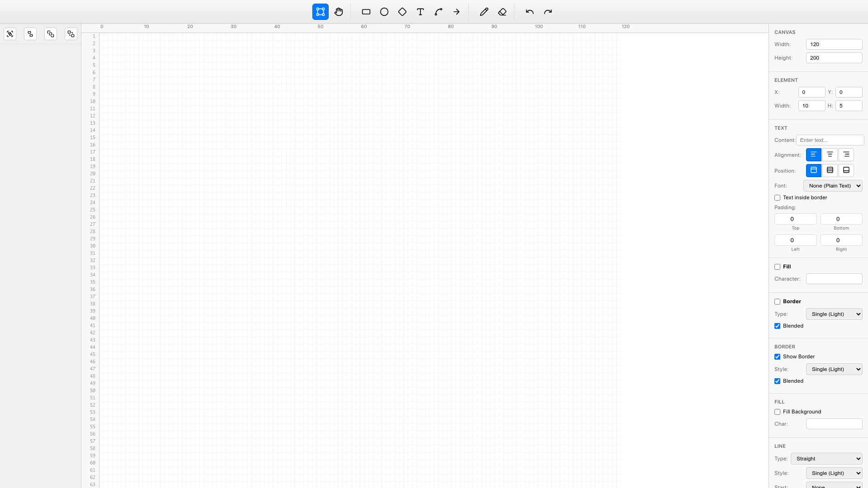Viewport: 868px width, 488px height.
Task: Set text alignment to right
Action: pos(846,155)
